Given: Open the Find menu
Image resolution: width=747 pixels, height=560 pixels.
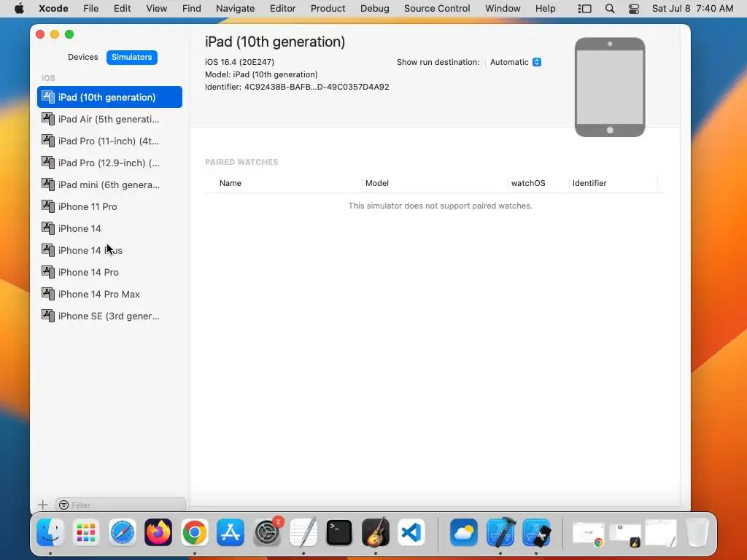Looking at the screenshot, I should 192,9.
